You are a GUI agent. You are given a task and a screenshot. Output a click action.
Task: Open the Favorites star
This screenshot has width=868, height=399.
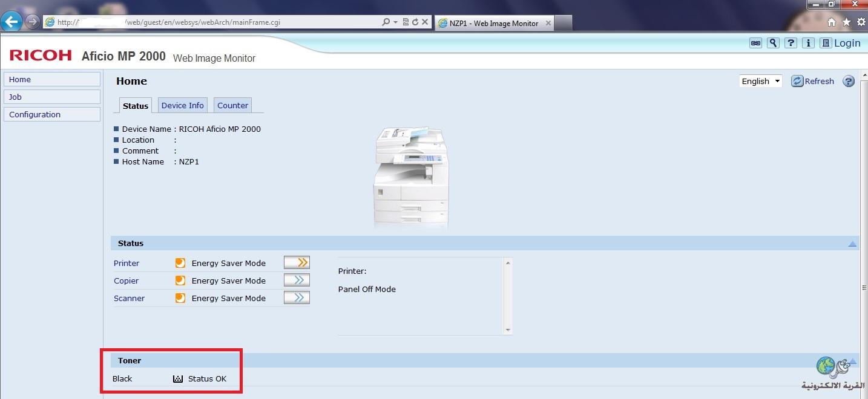click(x=846, y=22)
